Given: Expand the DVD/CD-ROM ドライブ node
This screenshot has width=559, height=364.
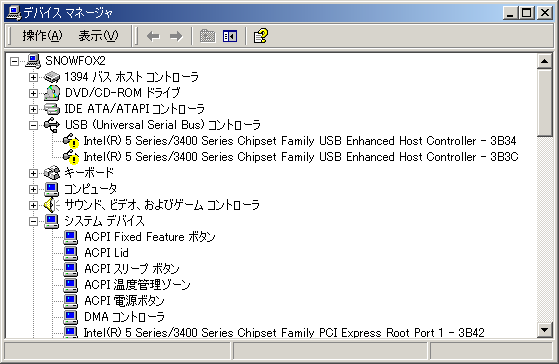Looking at the screenshot, I should [x=33, y=93].
